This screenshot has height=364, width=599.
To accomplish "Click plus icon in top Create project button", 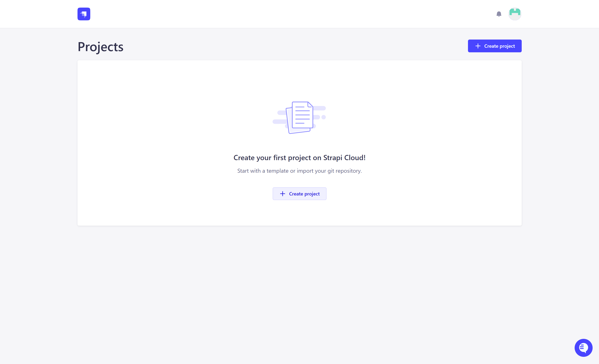I will (x=478, y=46).
